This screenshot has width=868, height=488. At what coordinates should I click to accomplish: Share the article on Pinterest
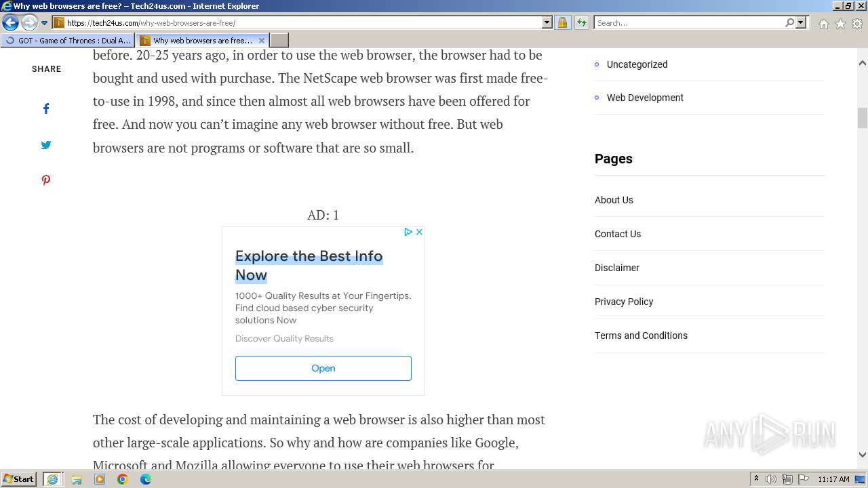pyautogui.click(x=45, y=180)
